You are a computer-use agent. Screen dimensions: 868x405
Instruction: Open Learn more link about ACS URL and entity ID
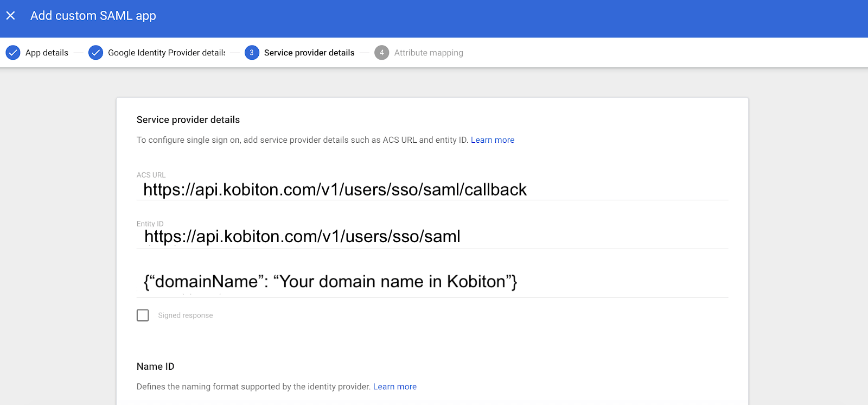coord(493,140)
